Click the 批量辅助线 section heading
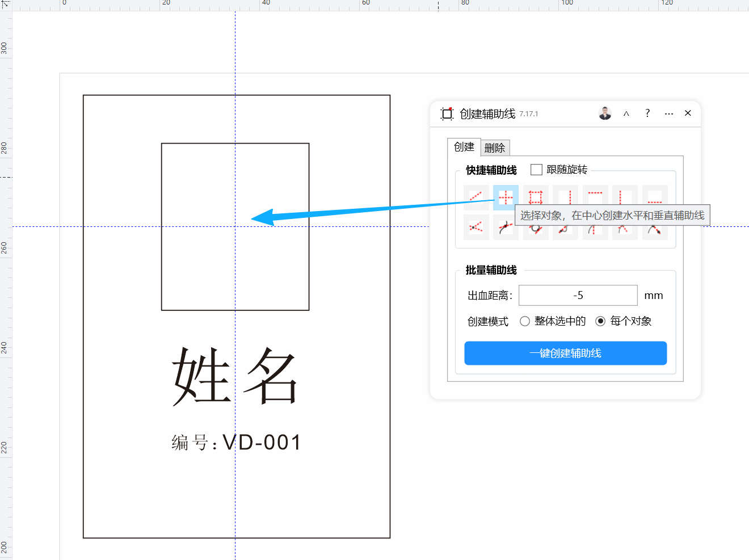 (491, 270)
